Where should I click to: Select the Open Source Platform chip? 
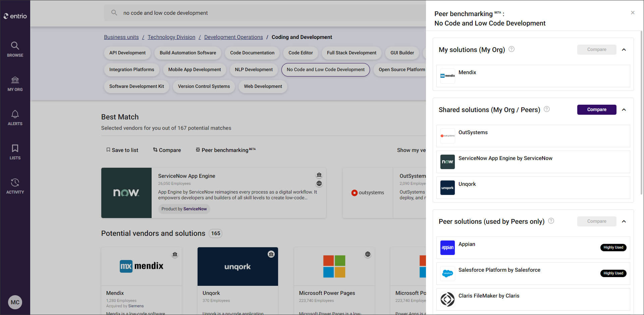pyautogui.click(x=400, y=69)
